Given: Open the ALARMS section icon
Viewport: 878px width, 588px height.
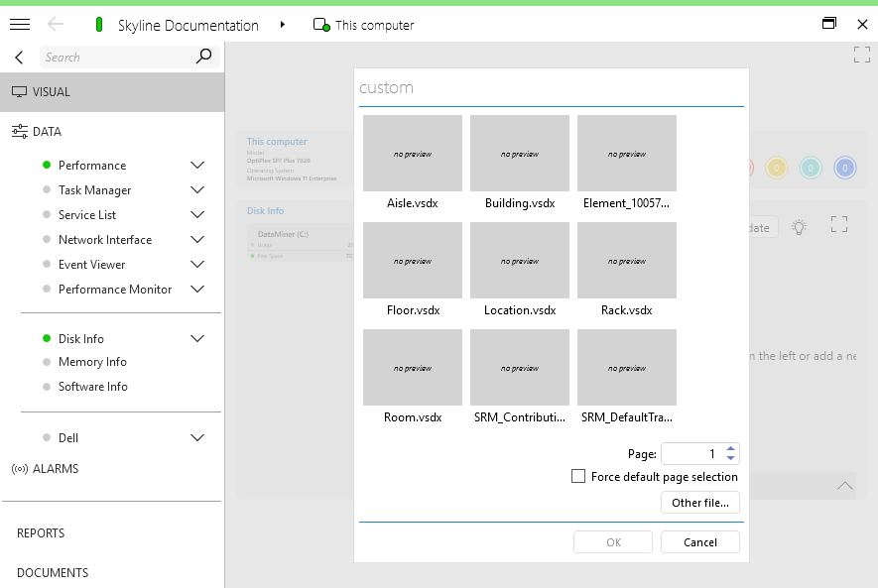Looking at the screenshot, I should pyautogui.click(x=22, y=468).
